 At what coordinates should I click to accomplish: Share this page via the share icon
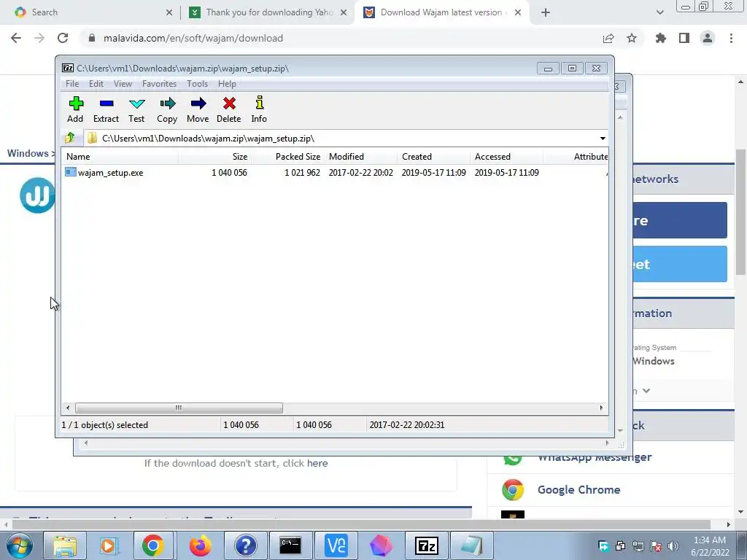608,38
